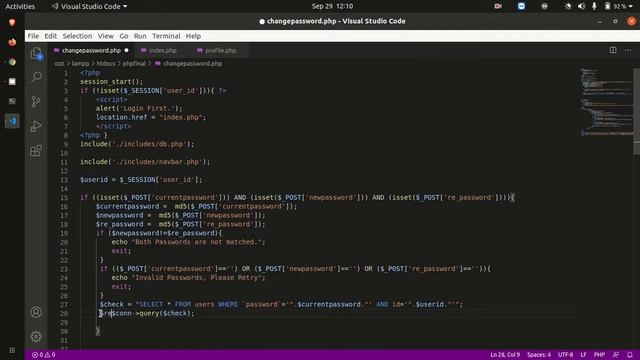640x360 pixels.
Task: Select the phpfinal breadcrumb segment
Action: [x=134, y=64]
